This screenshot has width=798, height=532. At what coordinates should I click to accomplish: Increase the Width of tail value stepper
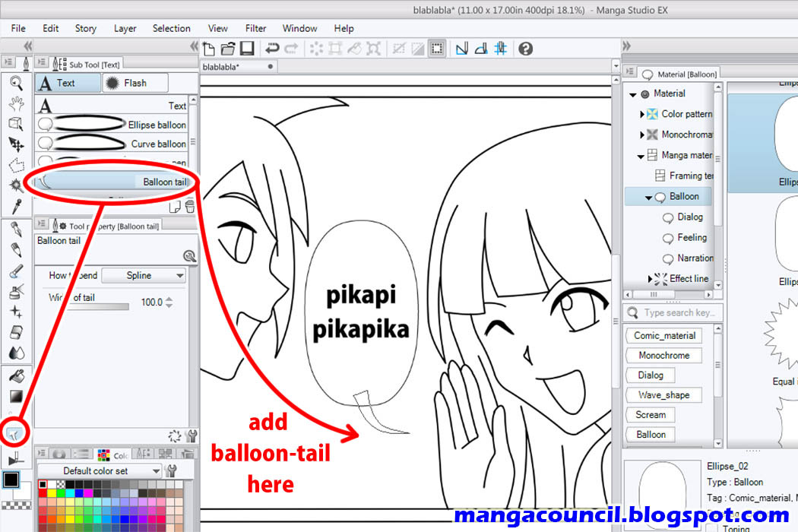169,299
